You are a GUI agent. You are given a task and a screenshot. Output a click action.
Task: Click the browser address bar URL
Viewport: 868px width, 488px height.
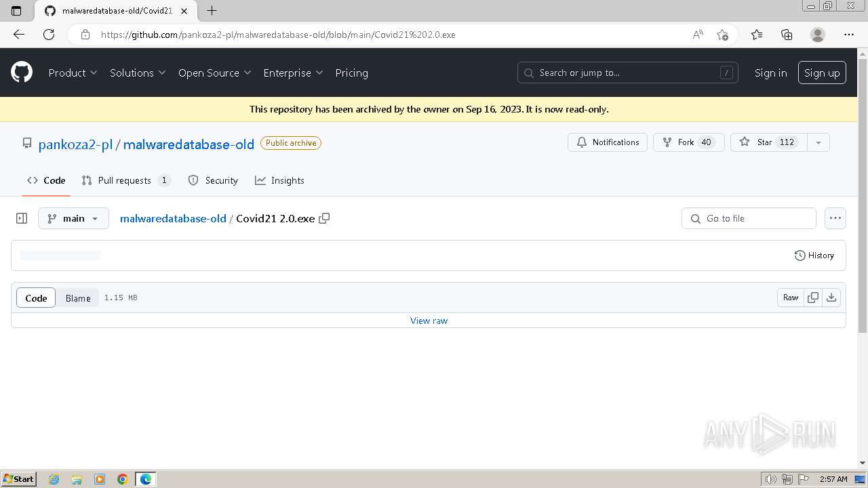tap(278, 35)
